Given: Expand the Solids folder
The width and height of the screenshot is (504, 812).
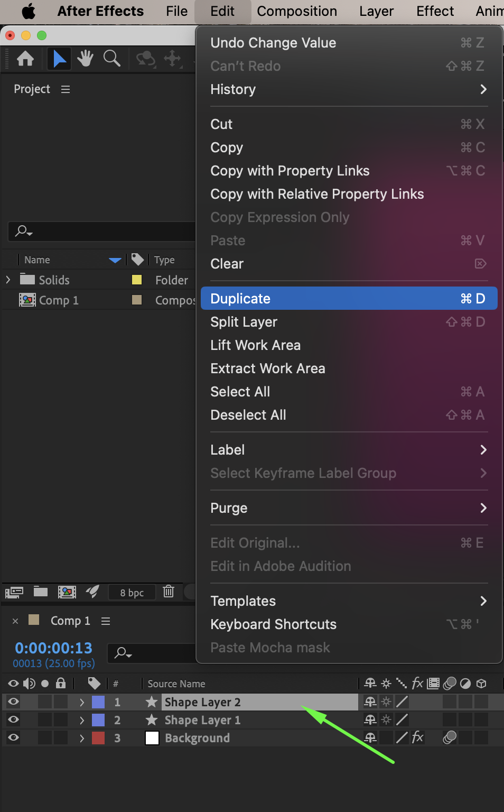Looking at the screenshot, I should click(x=8, y=279).
